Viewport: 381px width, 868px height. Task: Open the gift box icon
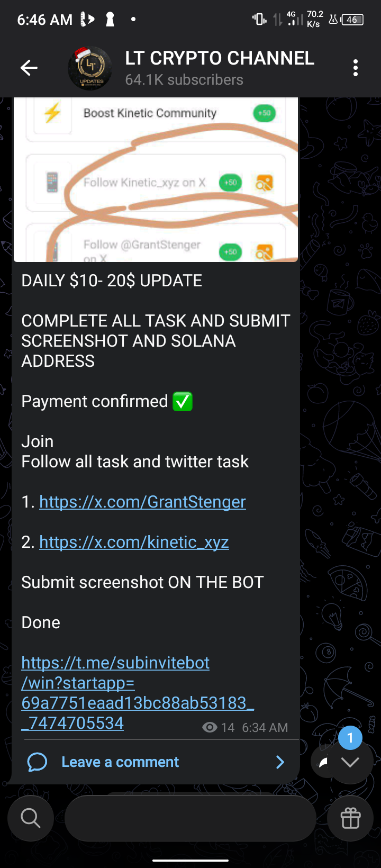[350, 818]
